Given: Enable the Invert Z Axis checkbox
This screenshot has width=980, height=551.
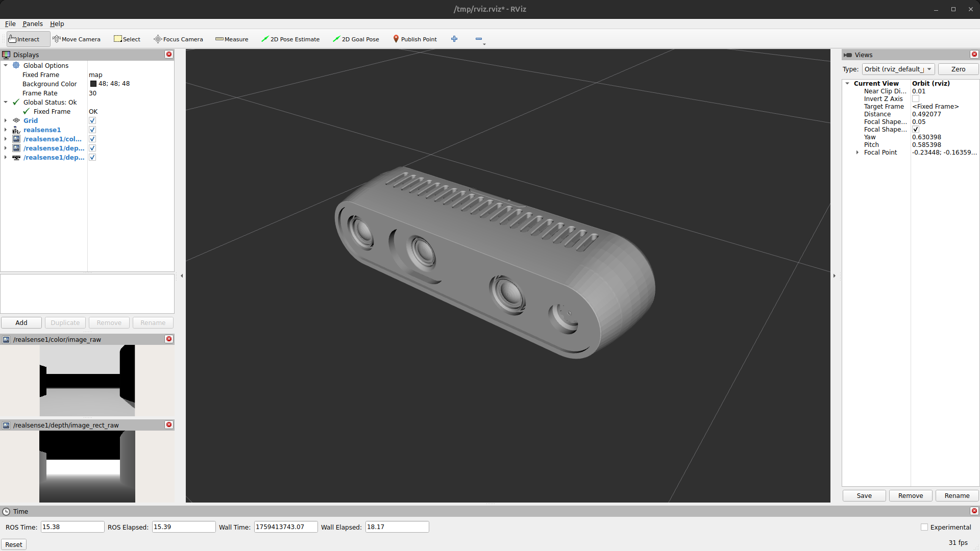Looking at the screenshot, I should coord(916,99).
